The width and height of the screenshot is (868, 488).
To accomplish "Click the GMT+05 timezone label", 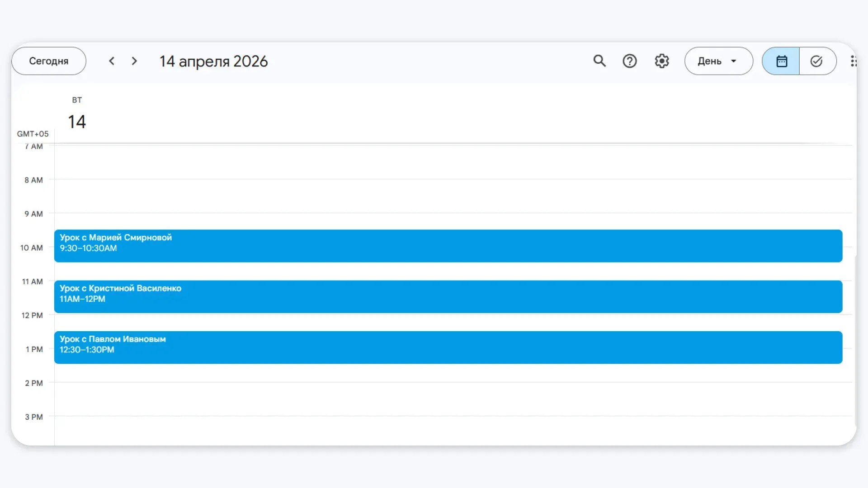I will tap(33, 134).
